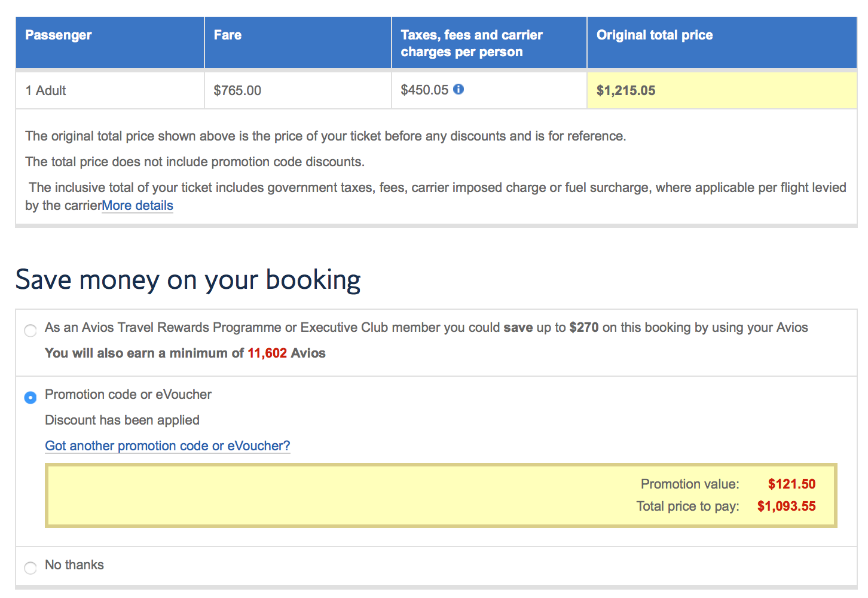Click the Save money on your booking heading
Image resolution: width=868 pixels, height=598 pixels.
[188, 280]
